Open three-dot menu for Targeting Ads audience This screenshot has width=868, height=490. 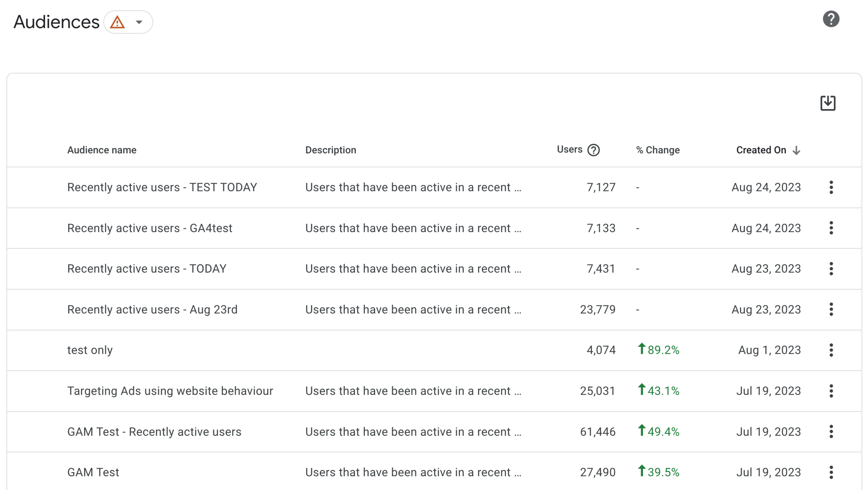click(831, 391)
